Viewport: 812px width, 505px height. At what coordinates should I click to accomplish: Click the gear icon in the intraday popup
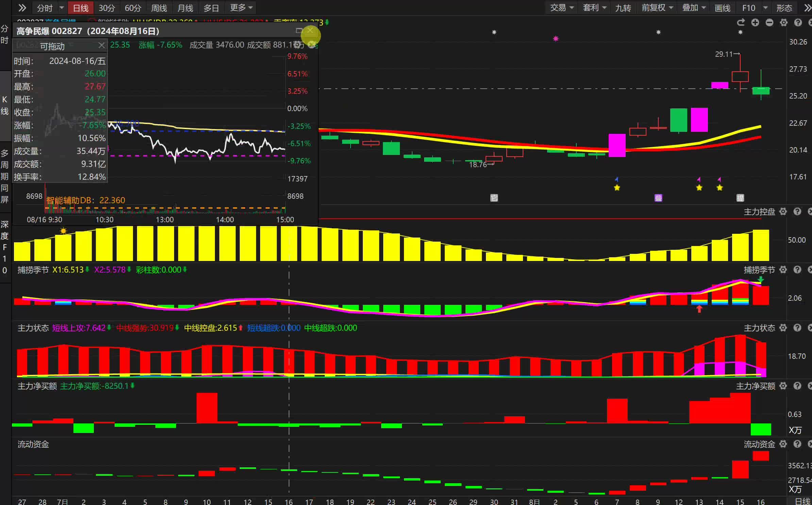[x=297, y=45]
